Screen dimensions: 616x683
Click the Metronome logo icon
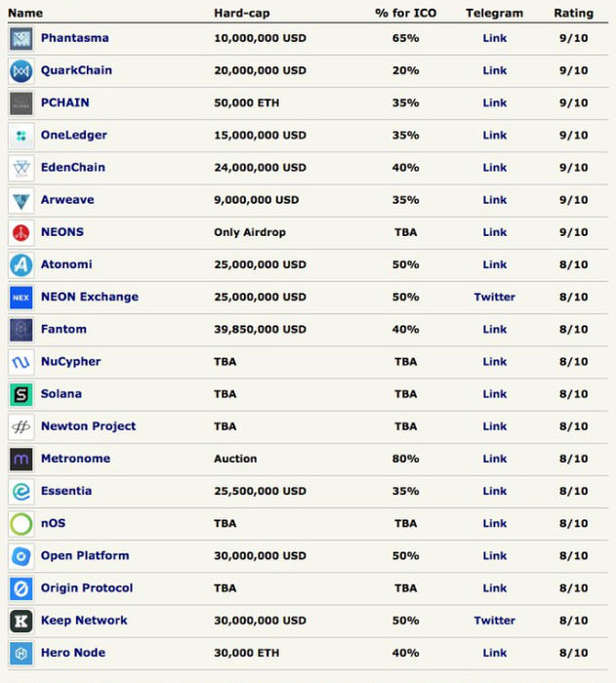(x=21, y=459)
